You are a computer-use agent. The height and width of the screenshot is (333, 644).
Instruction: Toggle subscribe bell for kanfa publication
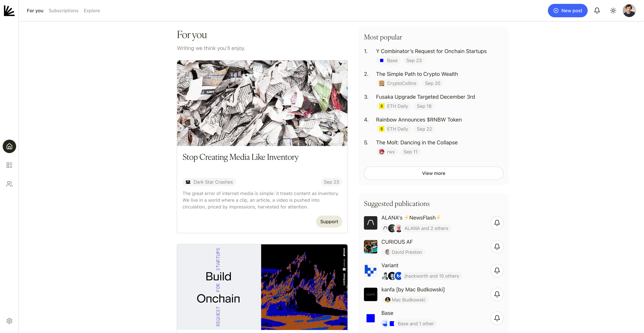pyautogui.click(x=497, y=294)
